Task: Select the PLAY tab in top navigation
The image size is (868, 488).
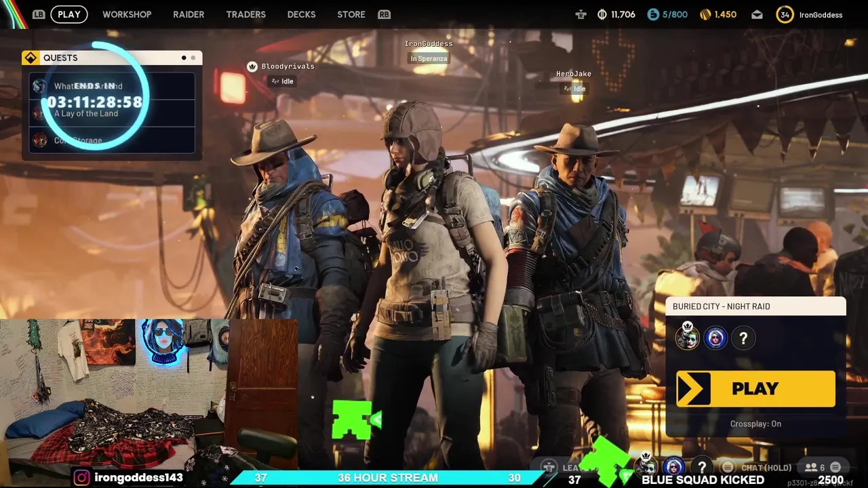Action: click(68, 14)
